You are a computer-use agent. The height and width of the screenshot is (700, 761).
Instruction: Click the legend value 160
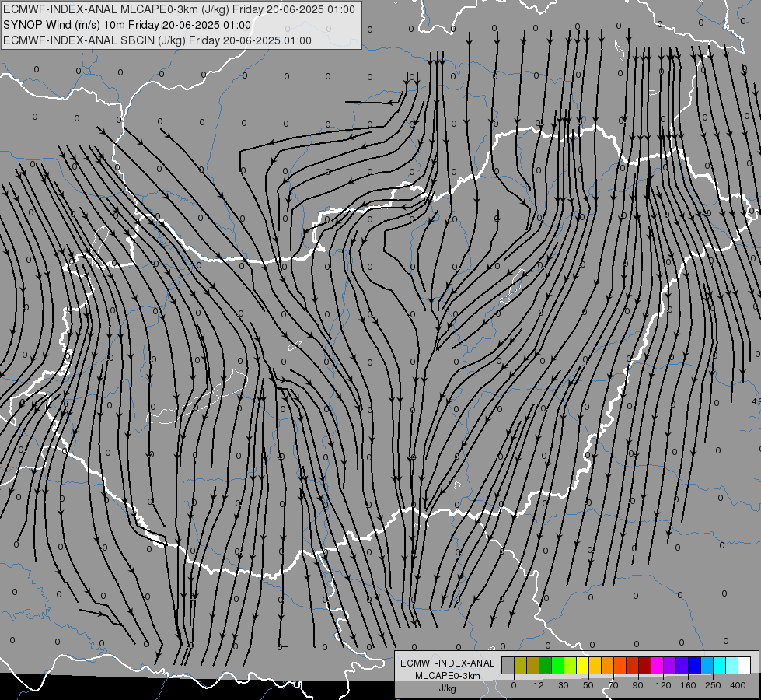point(688,685)
